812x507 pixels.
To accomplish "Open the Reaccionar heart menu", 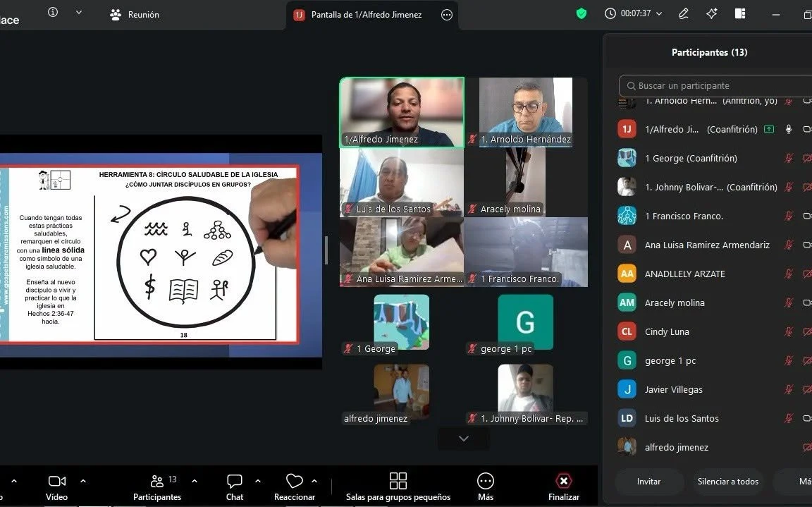I will pos(294,487).
